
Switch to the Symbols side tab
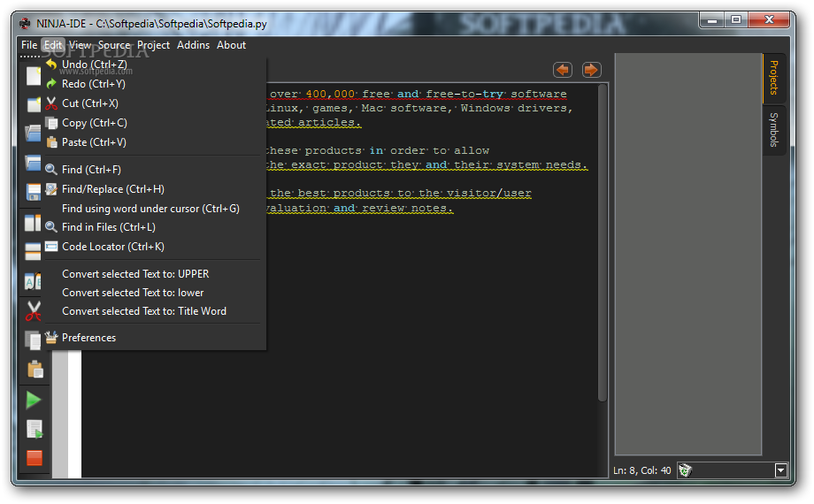773,130
